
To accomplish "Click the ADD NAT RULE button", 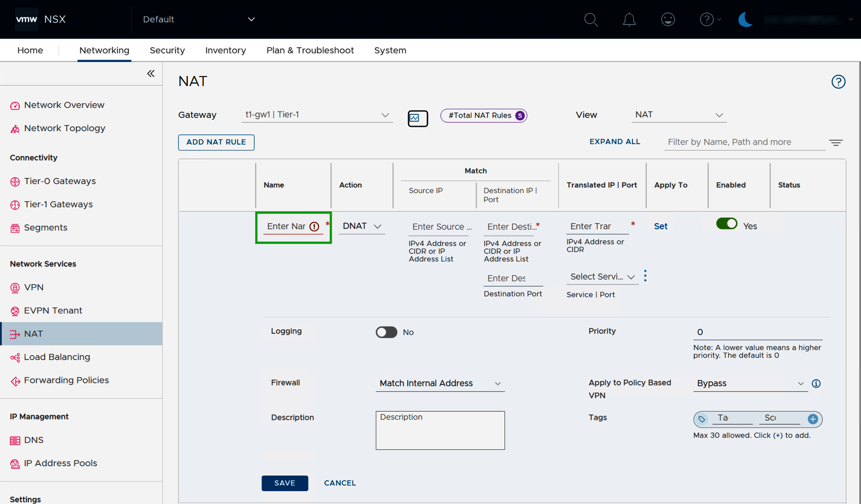I will (x=216, y=142).
